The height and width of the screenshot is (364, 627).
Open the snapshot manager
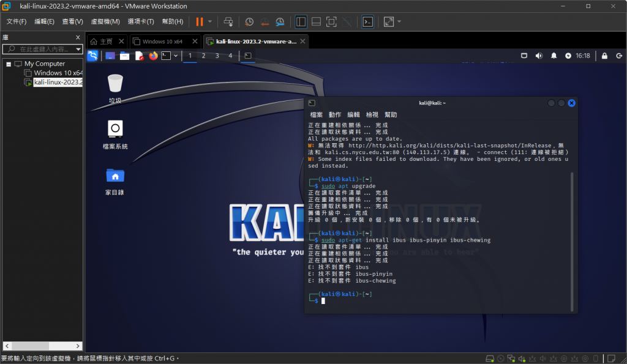(x=280, y=21)
